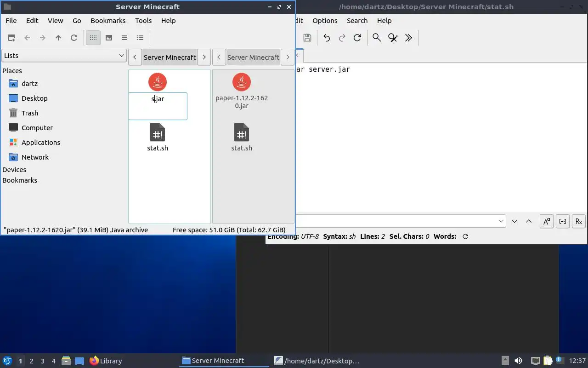This screenshot has width=588, height=368.
Task: Click Save icon in text editor toolbar
Action: coord(307,38)
